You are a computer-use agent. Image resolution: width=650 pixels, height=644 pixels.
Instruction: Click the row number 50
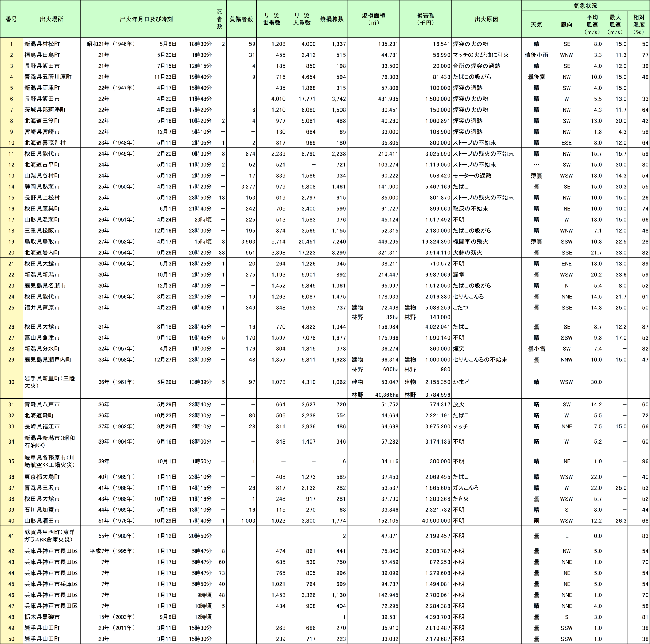(x=11, y=639)
